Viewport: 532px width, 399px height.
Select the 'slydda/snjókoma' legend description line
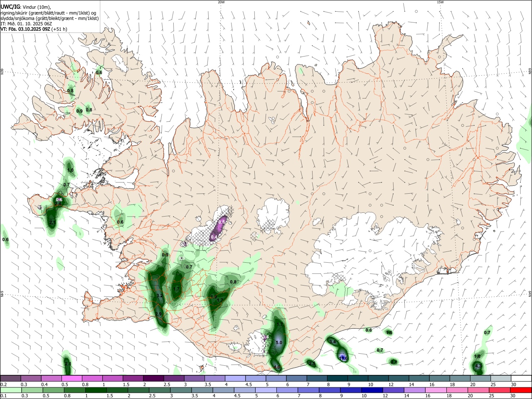(49, 18)
